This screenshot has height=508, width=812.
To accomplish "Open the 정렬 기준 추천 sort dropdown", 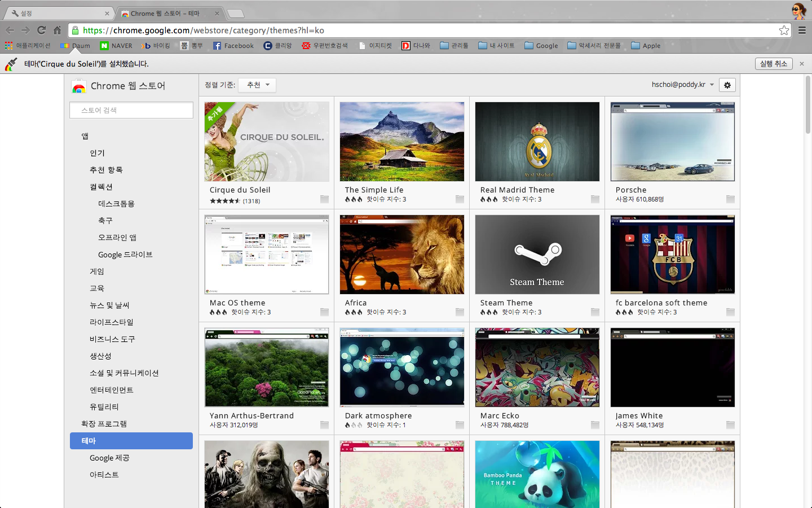I will (x=257, y=85).
